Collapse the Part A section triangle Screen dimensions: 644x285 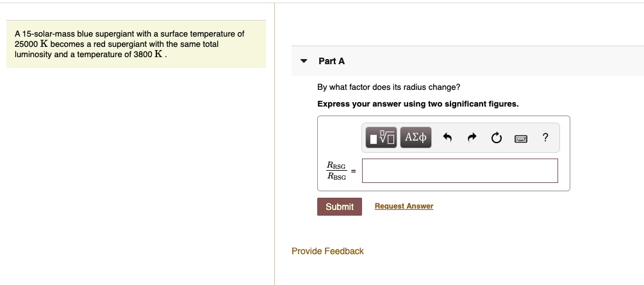(x=304, y=61)
